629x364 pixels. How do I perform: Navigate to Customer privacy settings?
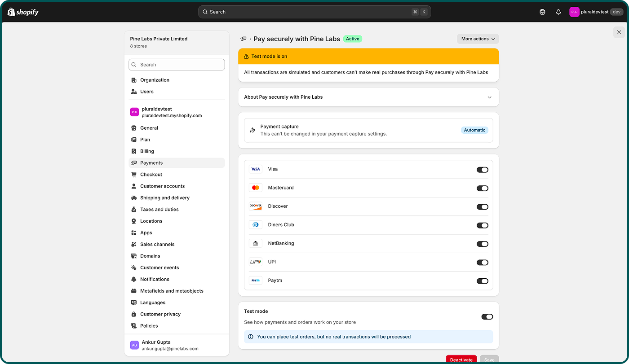click(177, 315)
